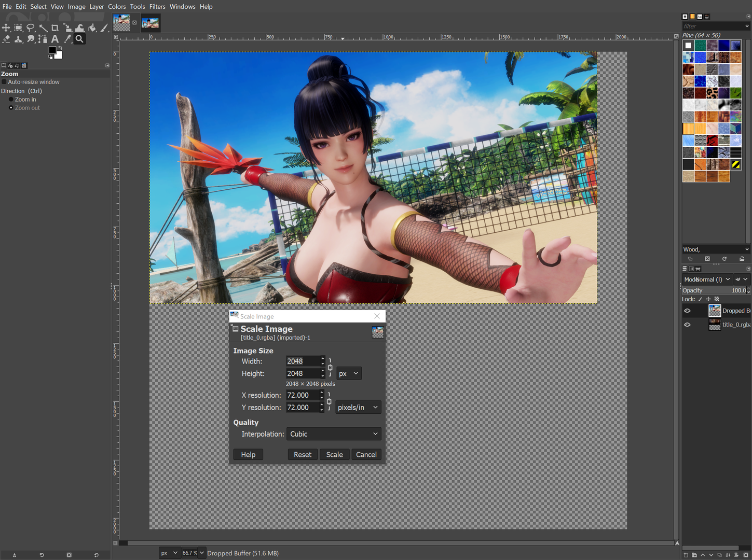
Task: Select the Clone stamp tool
Action: 18,39
